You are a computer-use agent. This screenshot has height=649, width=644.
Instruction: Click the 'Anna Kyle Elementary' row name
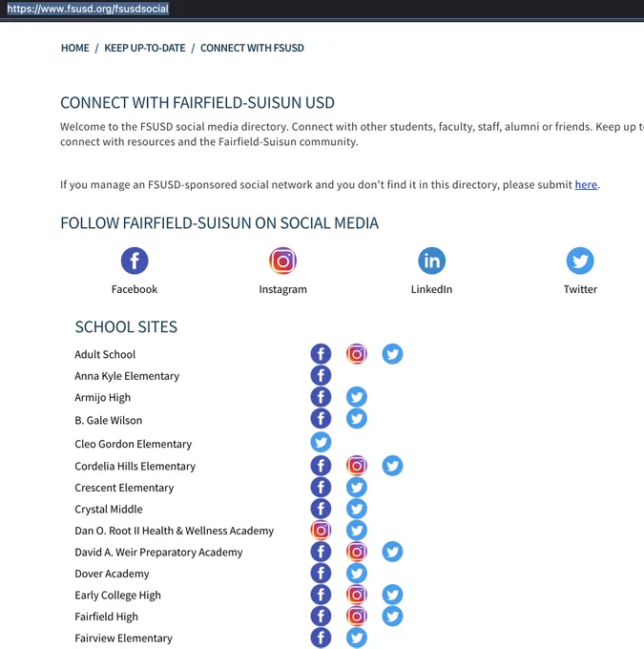point(127,376)
